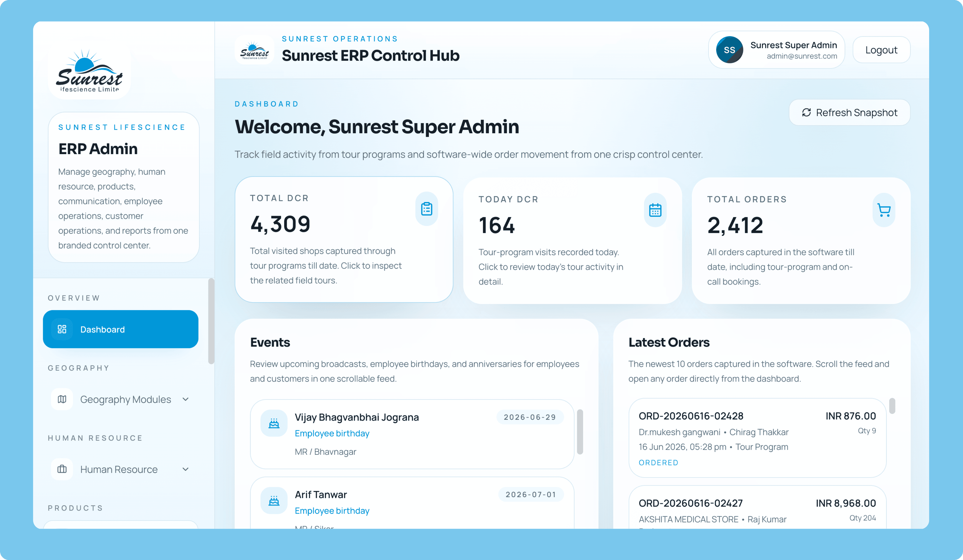Click the Qty 204 label
This screenshot has height=560, width=963.
pos(862,518)
